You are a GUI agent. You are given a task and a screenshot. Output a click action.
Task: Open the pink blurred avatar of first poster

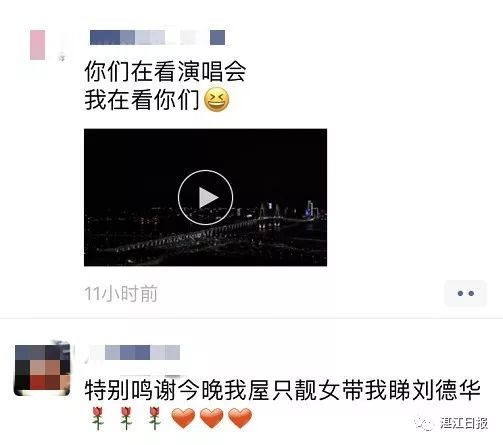pos(38,45)
